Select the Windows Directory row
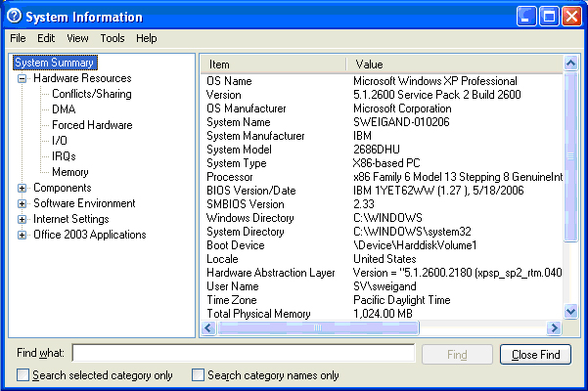 tap(383, 218)
